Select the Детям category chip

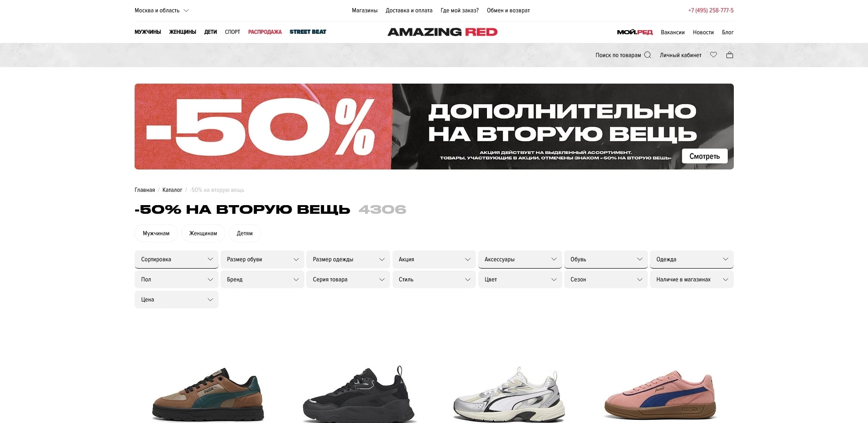245,233
